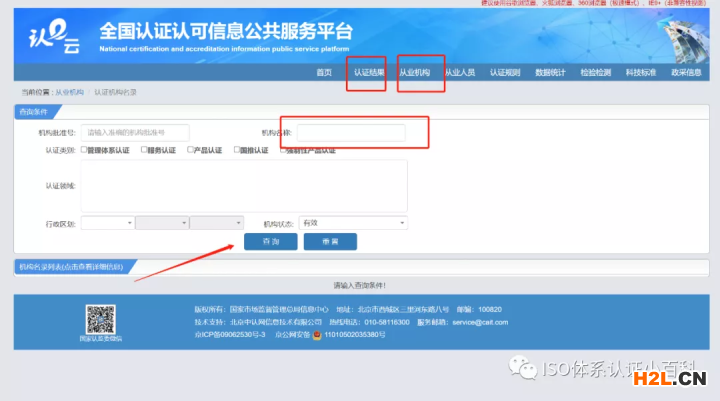Open the 机构状态 dropdown showing 有效
The height and width of the screenshot is (401, 720).
click(353, 223)
